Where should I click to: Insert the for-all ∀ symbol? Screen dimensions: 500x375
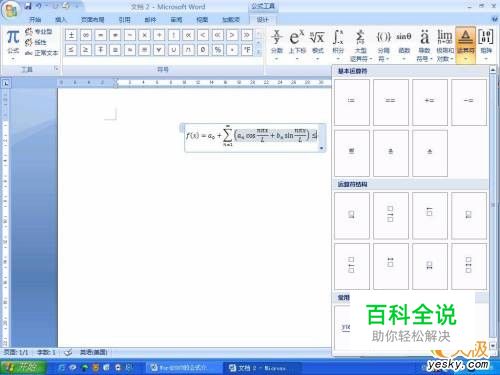coord(159,50)
